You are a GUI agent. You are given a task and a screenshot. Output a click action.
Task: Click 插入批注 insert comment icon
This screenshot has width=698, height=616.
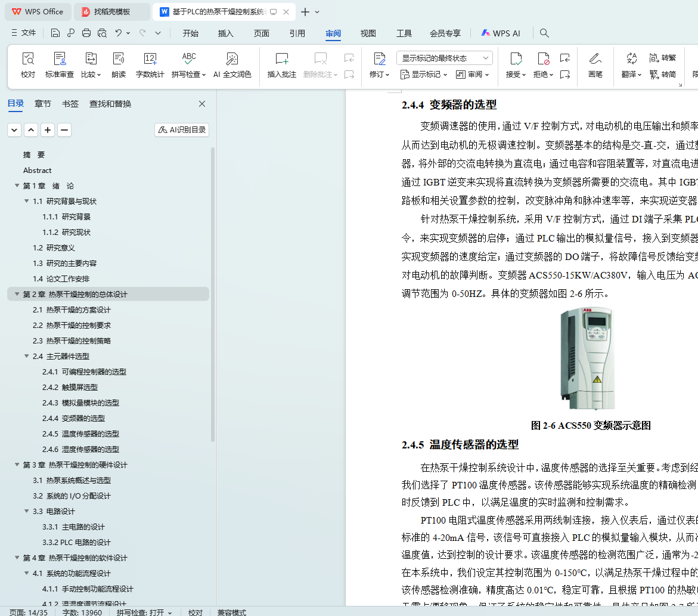coord(282,65)
